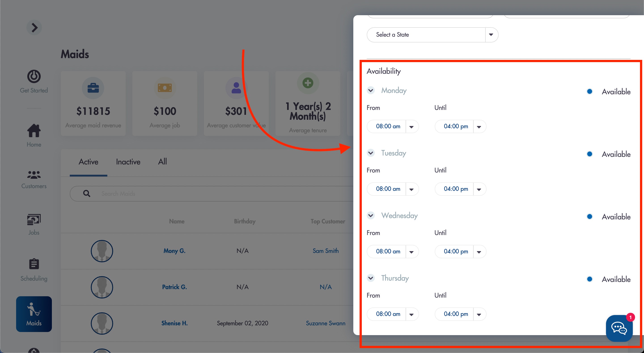Open Tuesday From time dropdown
644x353 pixels.
pos(393,189)
